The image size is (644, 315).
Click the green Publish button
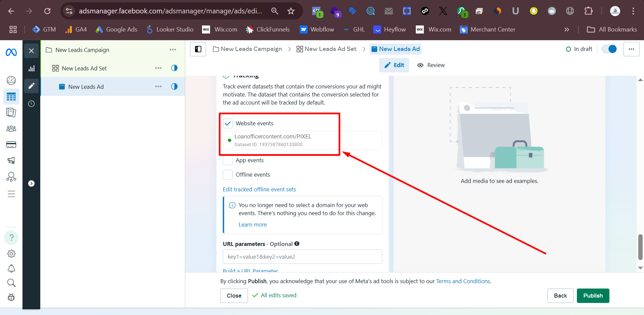(x=593, y=296)
